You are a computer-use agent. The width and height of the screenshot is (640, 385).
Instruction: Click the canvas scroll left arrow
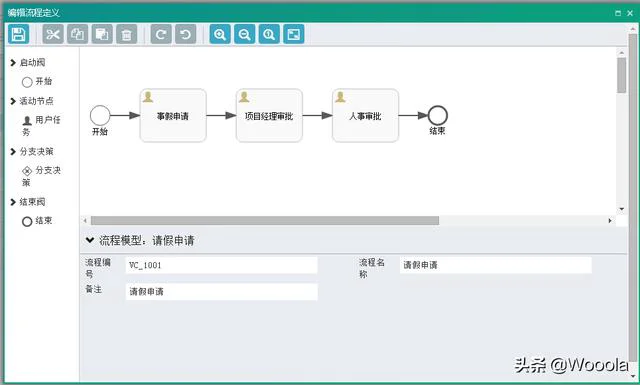tap(85, 221)
